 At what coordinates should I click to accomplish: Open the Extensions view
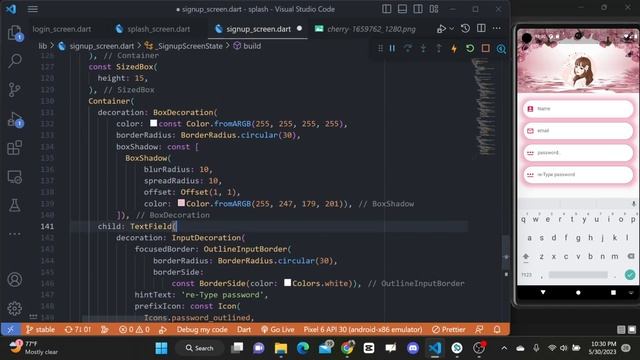click(15, 148)
